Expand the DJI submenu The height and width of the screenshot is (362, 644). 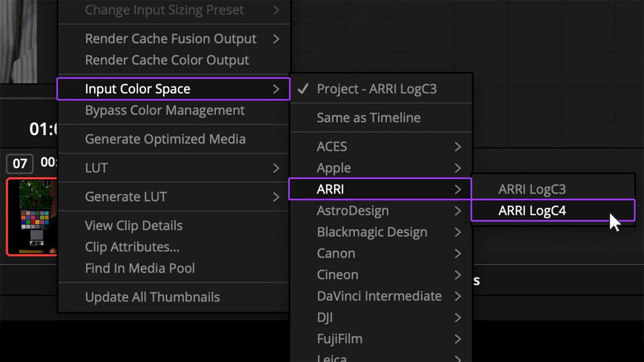(x=381, y=317)
